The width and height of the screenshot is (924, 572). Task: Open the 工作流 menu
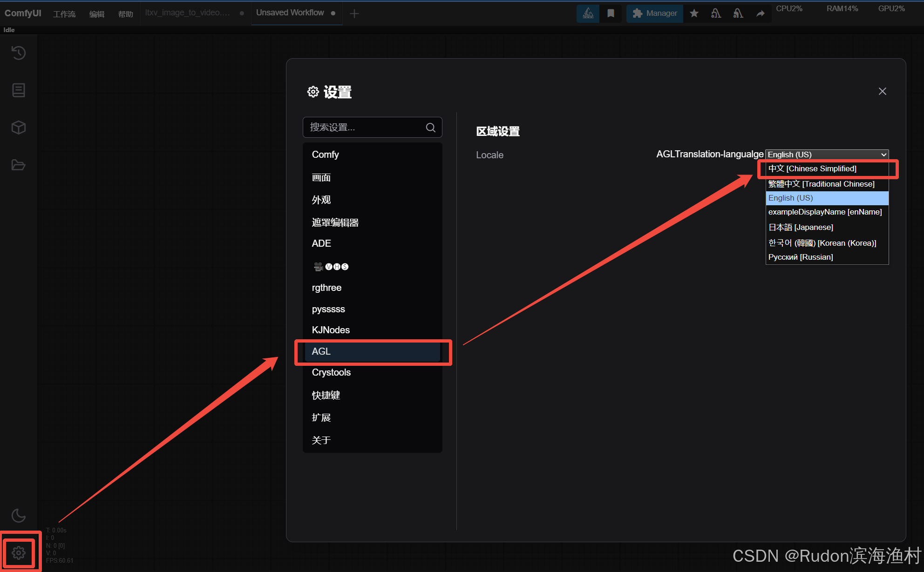click(x=64, y=14)
